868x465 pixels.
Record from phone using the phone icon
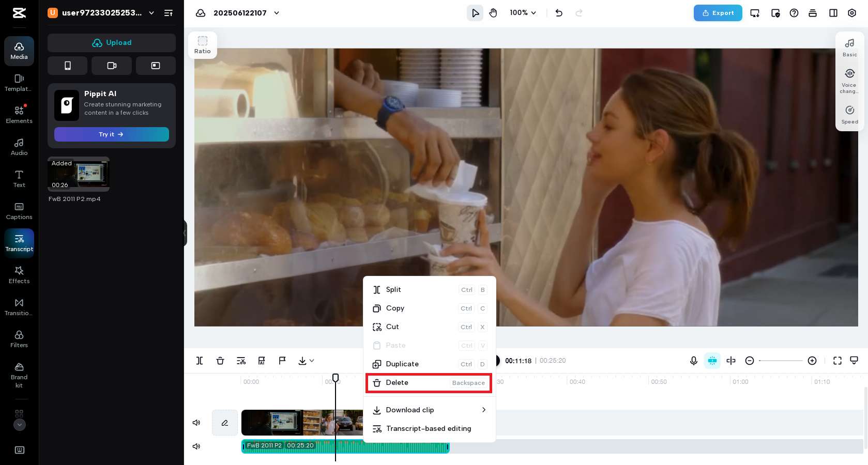[x=68, y=66]
